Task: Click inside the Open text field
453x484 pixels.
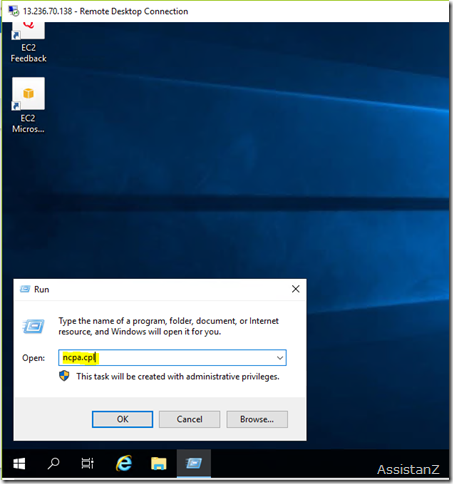Action: point(167,358)
